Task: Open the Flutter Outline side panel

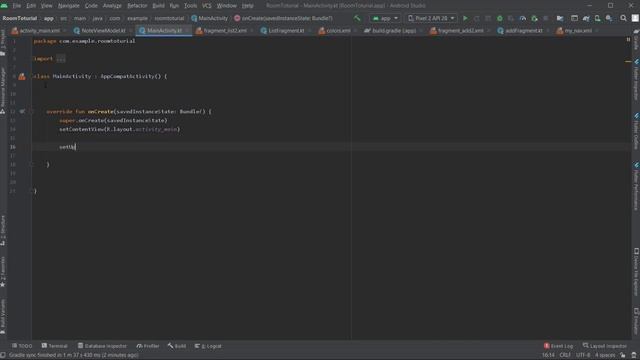Action: point(636,131)
